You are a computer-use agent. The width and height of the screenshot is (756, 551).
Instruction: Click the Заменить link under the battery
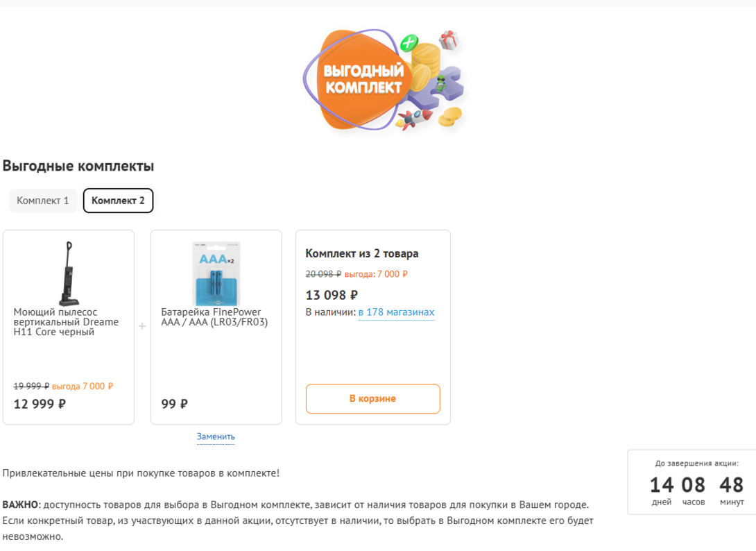click(216, 436)
